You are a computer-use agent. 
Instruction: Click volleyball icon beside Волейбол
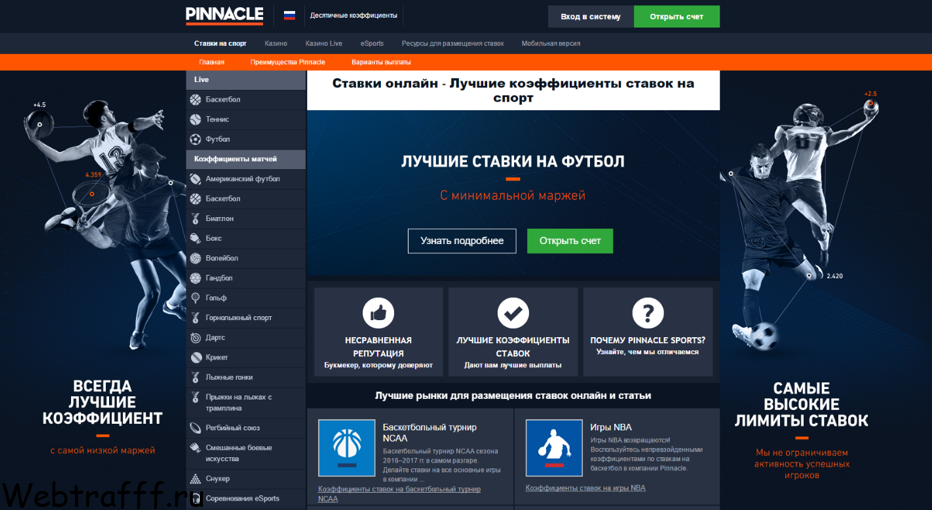pos(196,258)
